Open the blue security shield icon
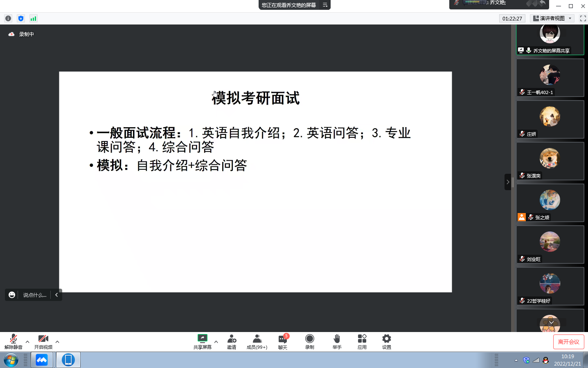 coord(21,18)
